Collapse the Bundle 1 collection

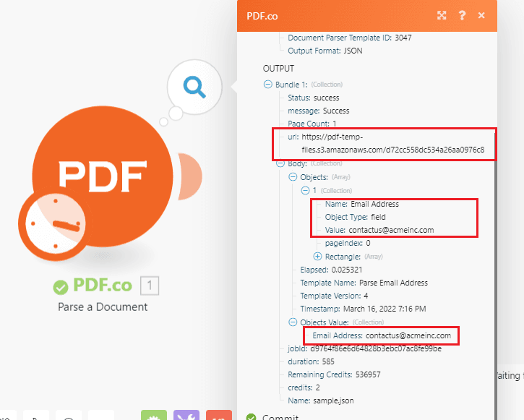click(269, 85)
